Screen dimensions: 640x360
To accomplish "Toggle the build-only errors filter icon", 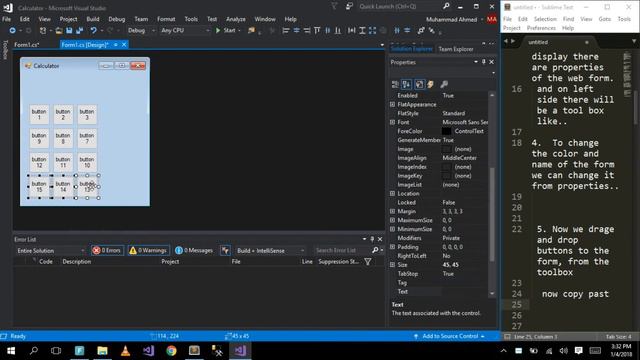I will coord(225,251).
